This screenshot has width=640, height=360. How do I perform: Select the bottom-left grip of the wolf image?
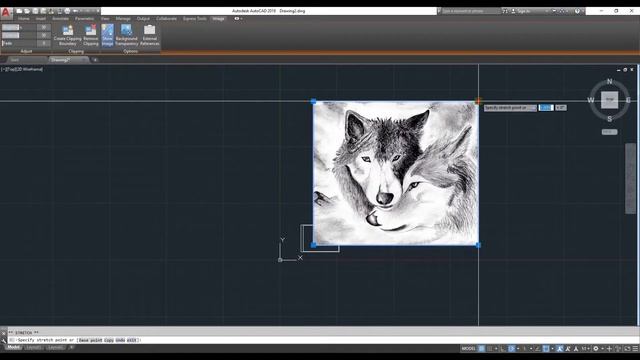313,245
